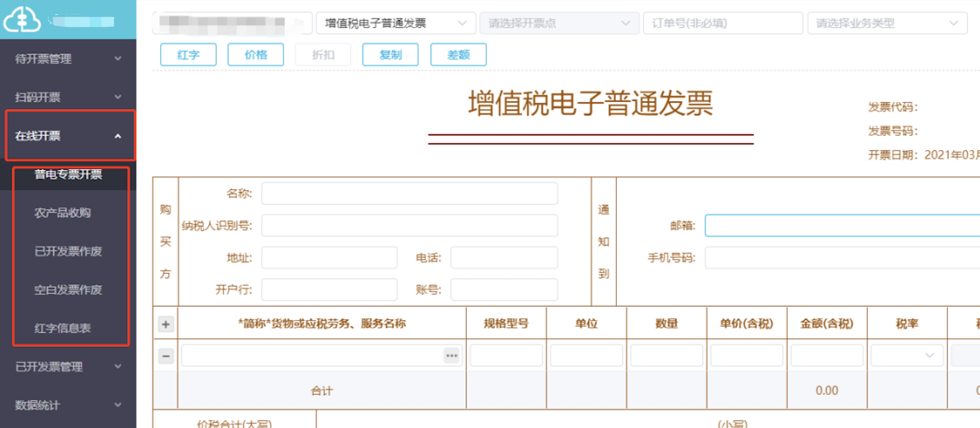Screen dimensions: 980x428
Task: Click the blurred company name field
Action: tap(232, 23)
